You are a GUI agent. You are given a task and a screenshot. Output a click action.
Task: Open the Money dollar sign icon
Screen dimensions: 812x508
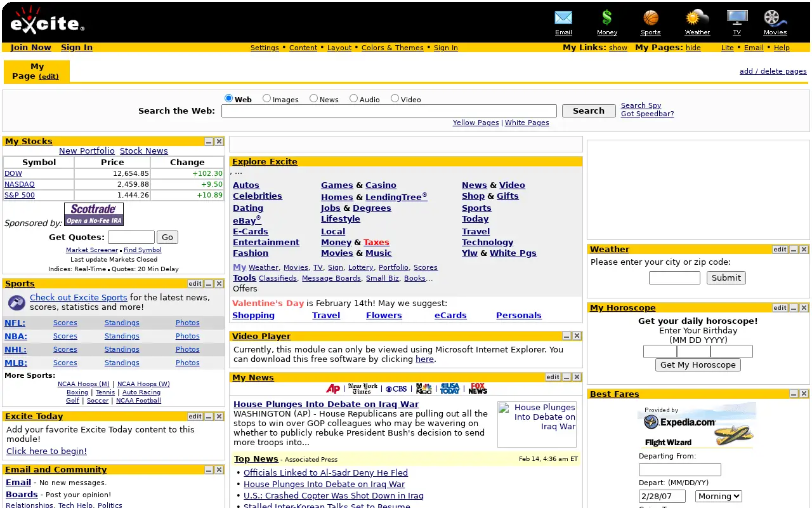tap(607, 18)
